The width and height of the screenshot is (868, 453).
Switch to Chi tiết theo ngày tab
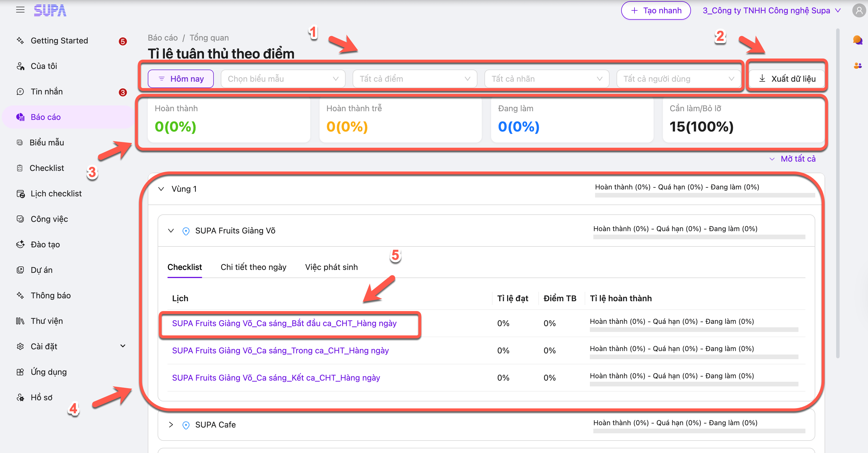coord(254,267)
